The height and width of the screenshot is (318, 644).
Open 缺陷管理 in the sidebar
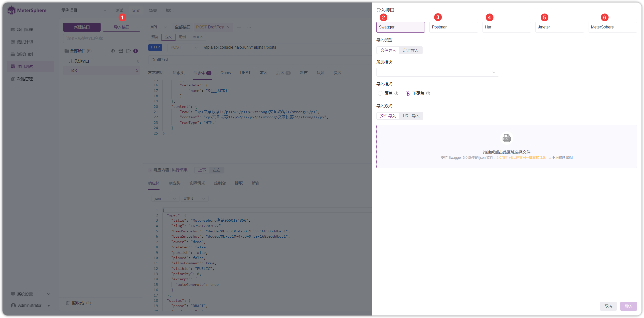coord(30,79)
